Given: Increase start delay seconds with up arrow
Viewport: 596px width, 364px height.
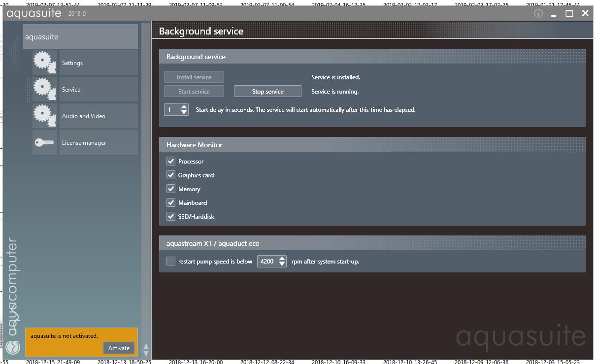Looking at the screenshot, I should coord(184,106).
